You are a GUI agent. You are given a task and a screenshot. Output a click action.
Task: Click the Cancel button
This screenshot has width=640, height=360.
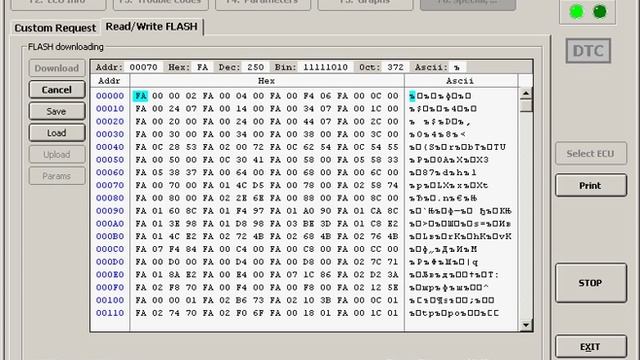57,90
